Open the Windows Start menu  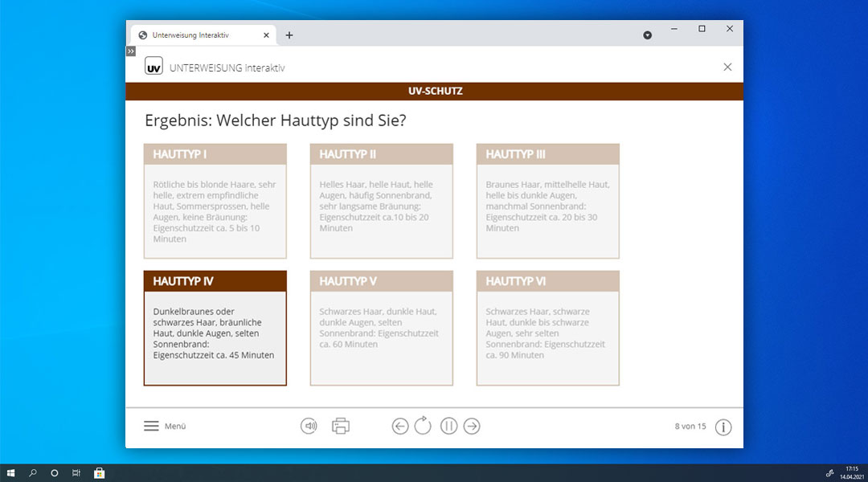pos(10,473)
